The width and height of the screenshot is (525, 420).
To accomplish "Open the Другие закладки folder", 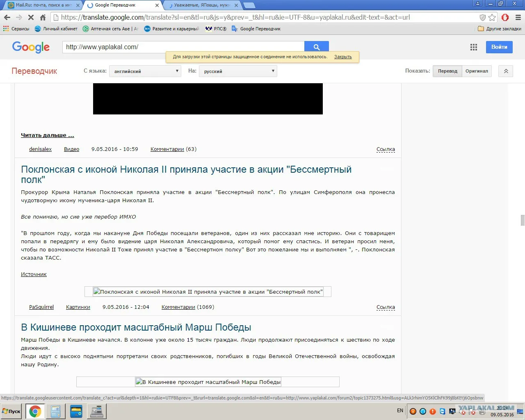I will 500,29.
